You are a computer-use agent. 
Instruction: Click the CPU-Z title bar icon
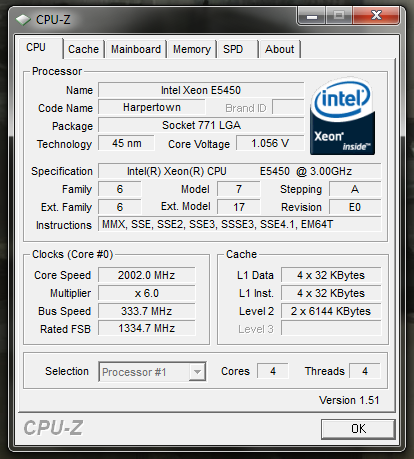click(x=23, y=20)
